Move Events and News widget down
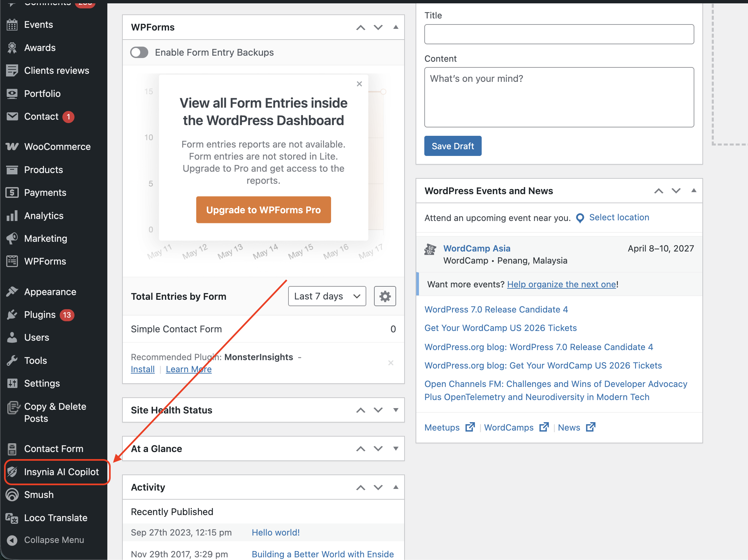The image size is (748, 560). (676, 190)
